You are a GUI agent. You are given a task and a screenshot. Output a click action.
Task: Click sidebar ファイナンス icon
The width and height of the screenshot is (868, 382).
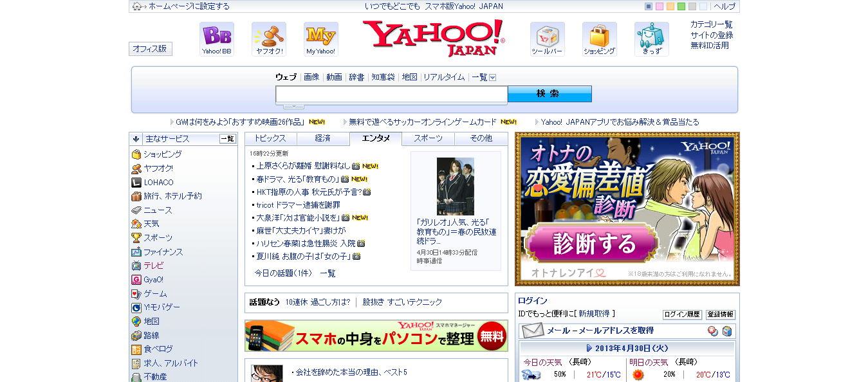pyautogui.click(x=136, y=252)
